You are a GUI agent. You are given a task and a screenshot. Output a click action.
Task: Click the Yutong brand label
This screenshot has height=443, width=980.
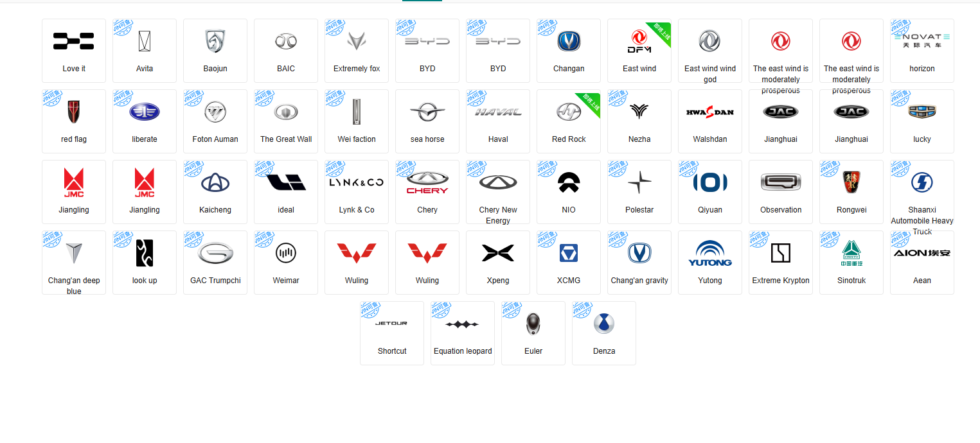710,281
